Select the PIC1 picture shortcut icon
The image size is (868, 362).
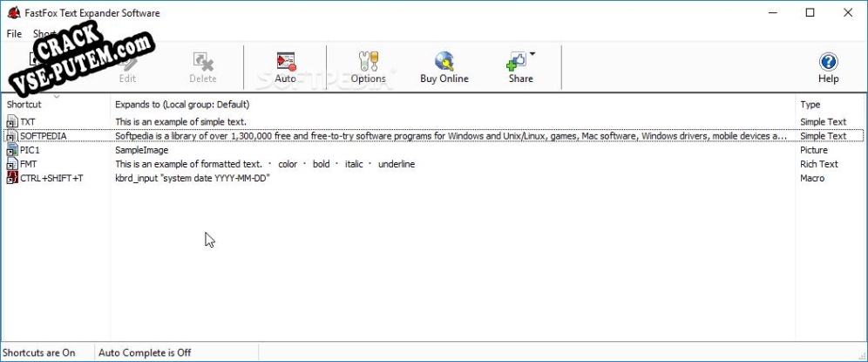click(x=12, y=150)
